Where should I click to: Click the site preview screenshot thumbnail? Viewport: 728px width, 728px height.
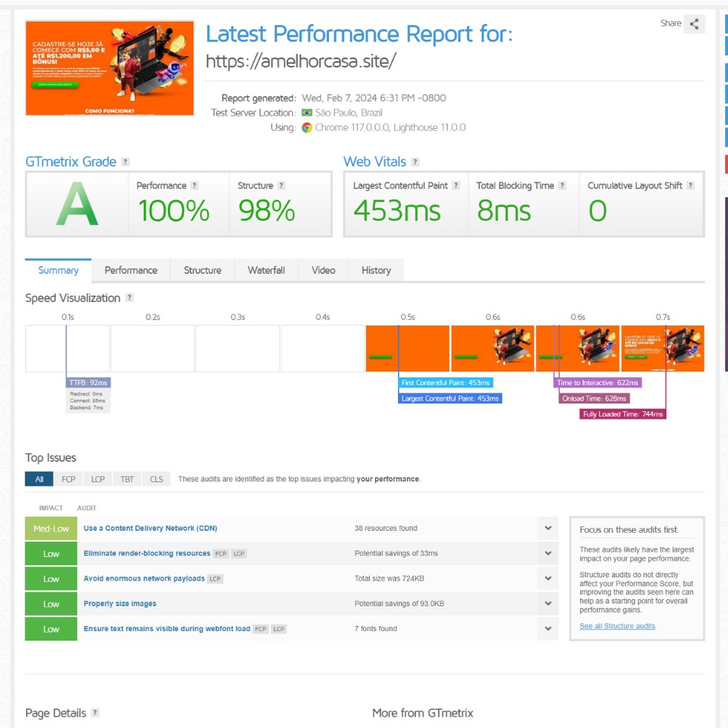pos(110,68)
